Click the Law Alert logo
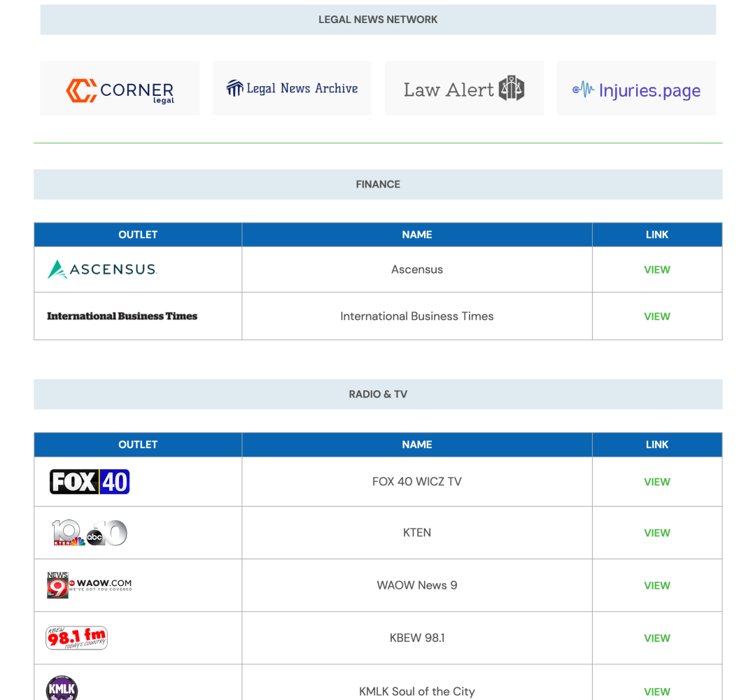The image size is (746, 700). [464, 89]
